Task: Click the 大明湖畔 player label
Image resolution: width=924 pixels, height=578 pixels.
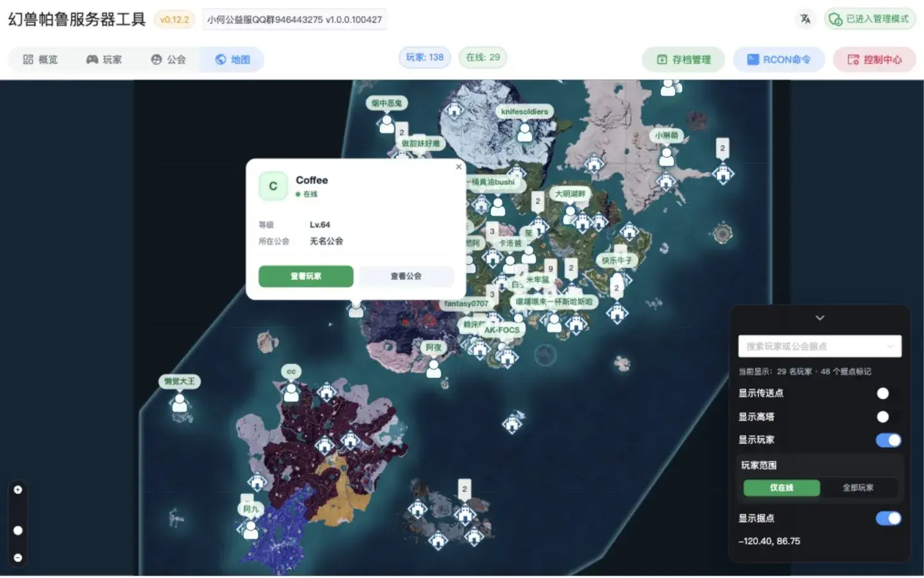Action: tap(570, 193)
